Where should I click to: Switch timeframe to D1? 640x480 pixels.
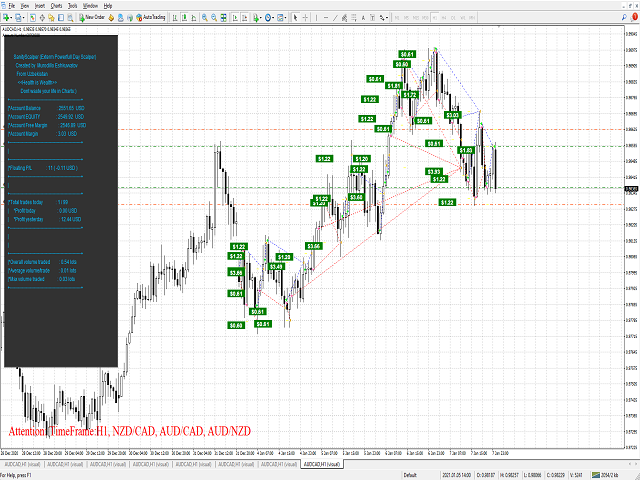tap(453, 18)
